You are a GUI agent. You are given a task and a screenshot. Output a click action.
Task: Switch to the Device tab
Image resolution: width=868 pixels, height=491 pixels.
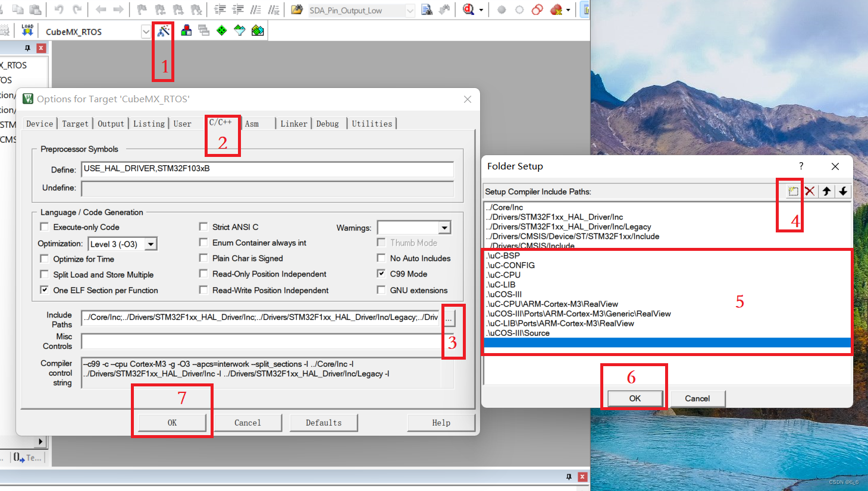(40, 124)
